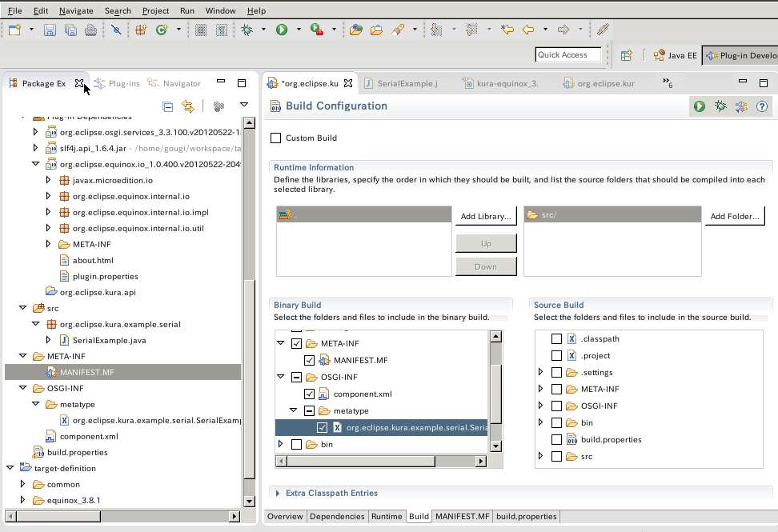
Task: Click the Quick Access input field
Action: click(x=568, y=55)
